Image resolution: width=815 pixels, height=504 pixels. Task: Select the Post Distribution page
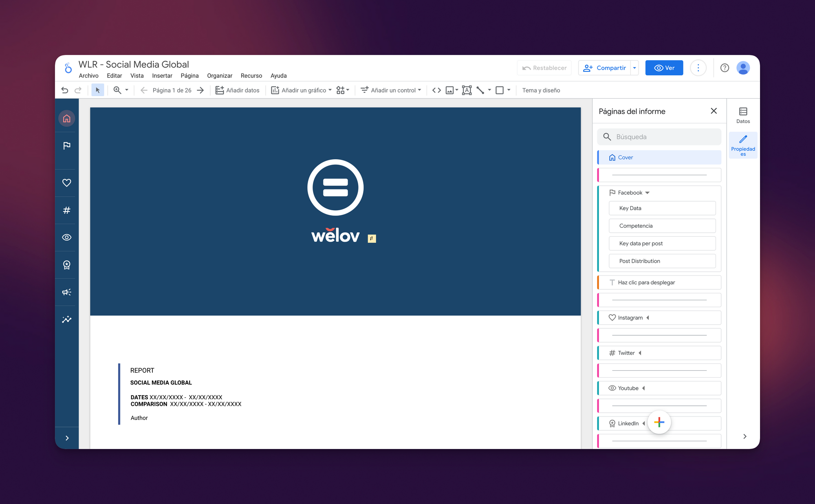[662, 261]
